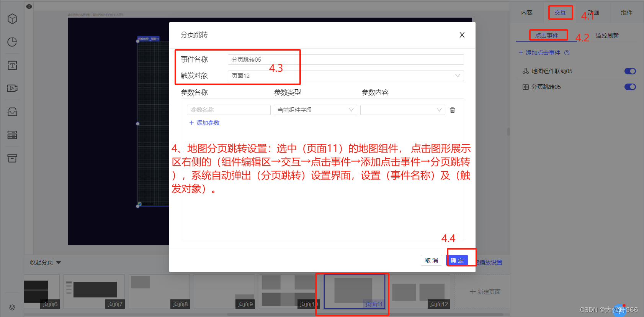Delete the parameter row with trash icon
The height and width of the screenshot is (317, 644).
pos(452,110)
